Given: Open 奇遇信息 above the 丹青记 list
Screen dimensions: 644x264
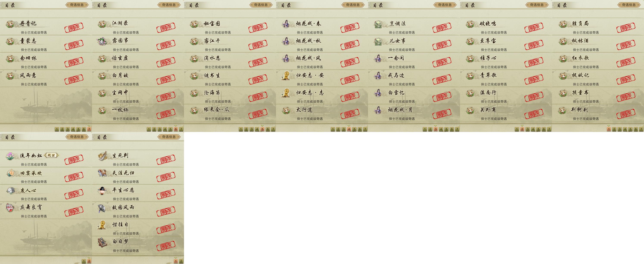Looking at the screenshot, I should click(77, 5).
